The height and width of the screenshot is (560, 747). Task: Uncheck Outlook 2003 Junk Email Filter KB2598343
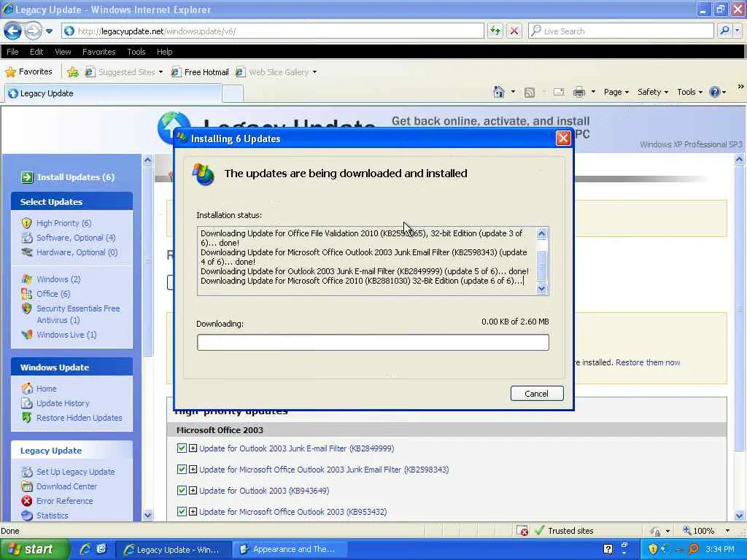coord(182,469)
